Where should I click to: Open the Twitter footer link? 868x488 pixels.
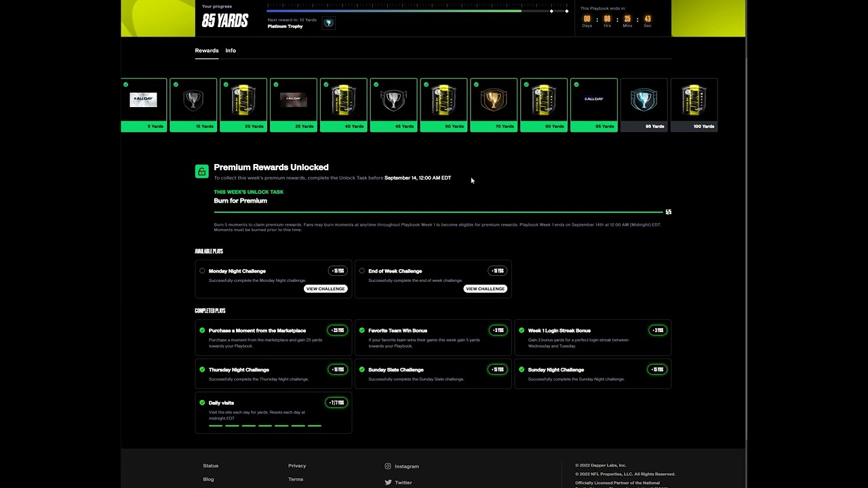pyautogui.click(x=403, y=483)
